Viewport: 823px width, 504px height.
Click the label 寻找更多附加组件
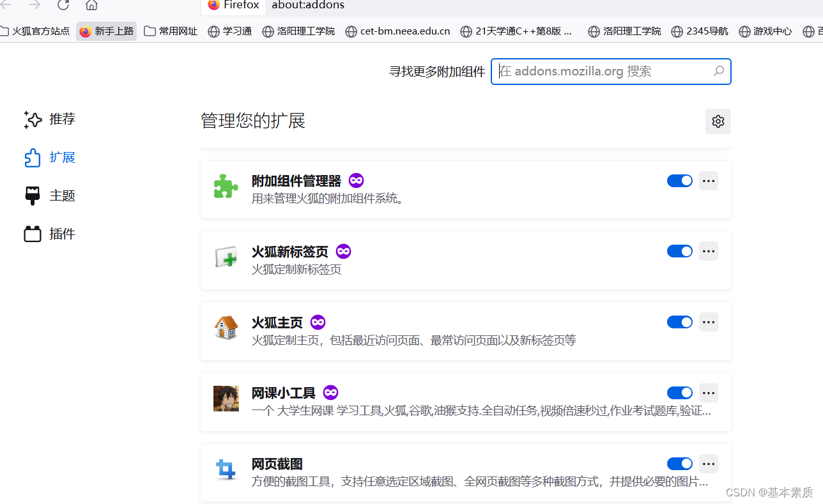(437, 72)
